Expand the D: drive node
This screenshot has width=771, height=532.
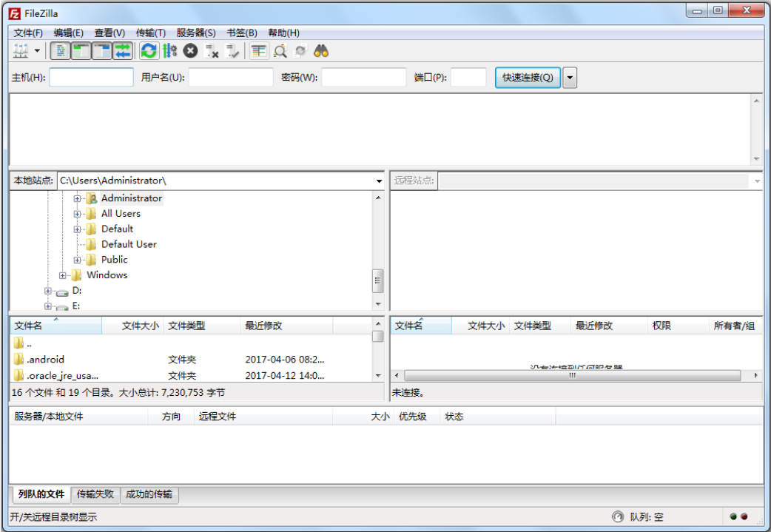pos(47,290)
